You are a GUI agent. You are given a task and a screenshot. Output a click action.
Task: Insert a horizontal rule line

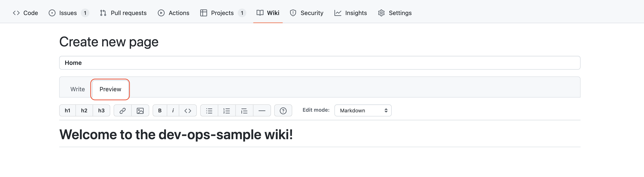click(x=262, y=111)
